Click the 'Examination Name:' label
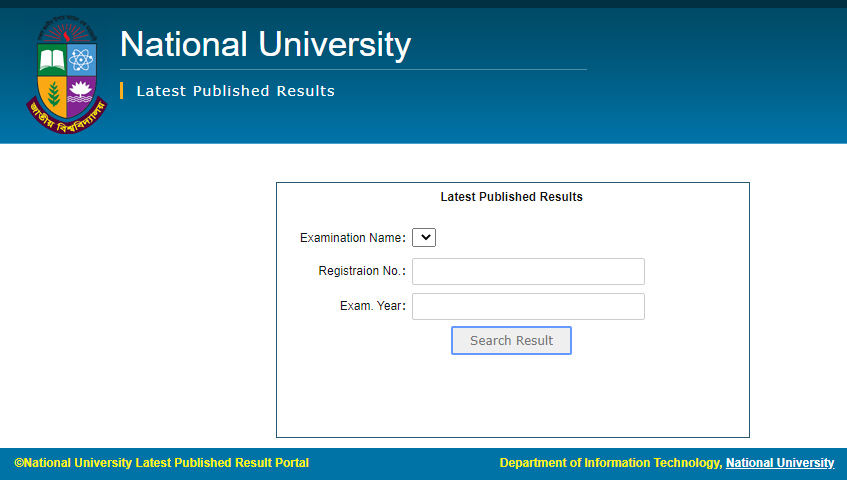847x480 pixels. point(353,238)
